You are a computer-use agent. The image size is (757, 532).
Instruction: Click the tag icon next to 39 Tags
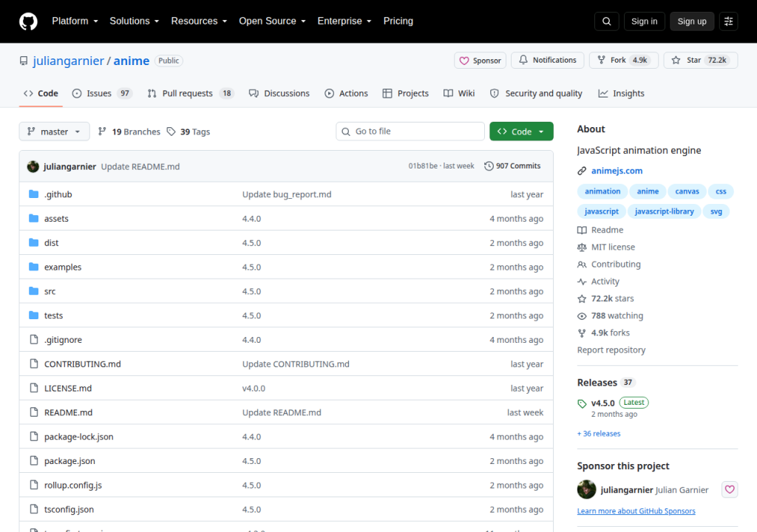click(171, 132)
